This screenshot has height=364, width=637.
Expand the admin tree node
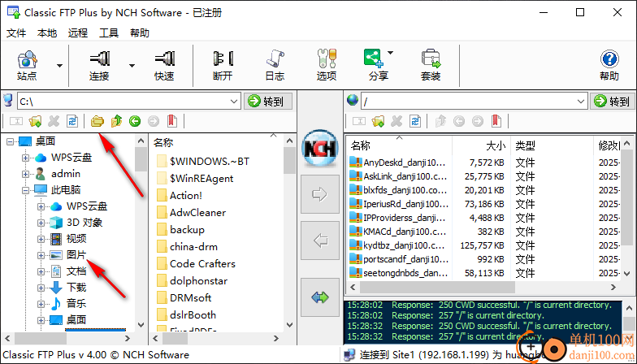point(26,174)
